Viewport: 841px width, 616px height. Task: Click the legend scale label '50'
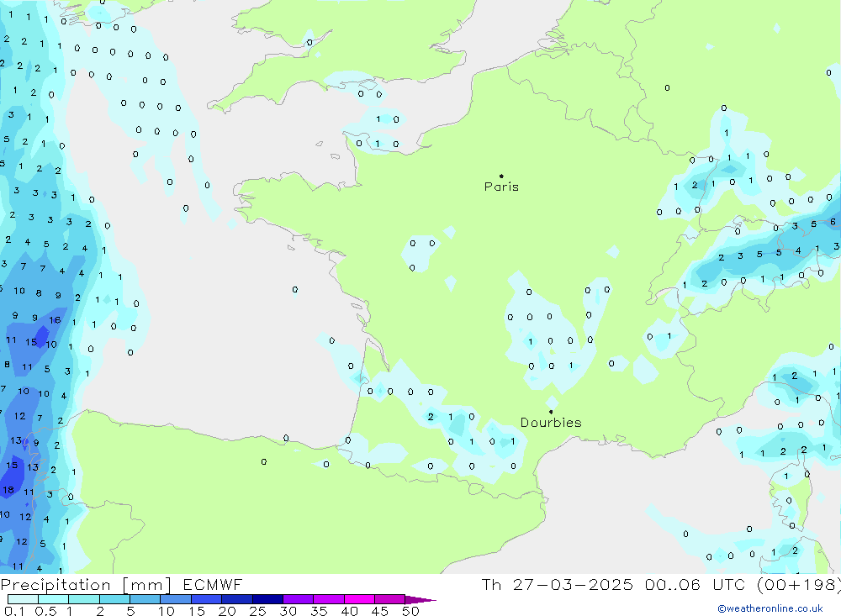tap(410, 611)
